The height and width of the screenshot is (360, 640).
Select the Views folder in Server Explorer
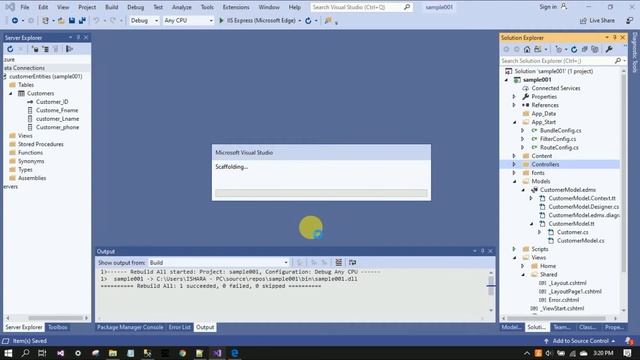point(25,136)
